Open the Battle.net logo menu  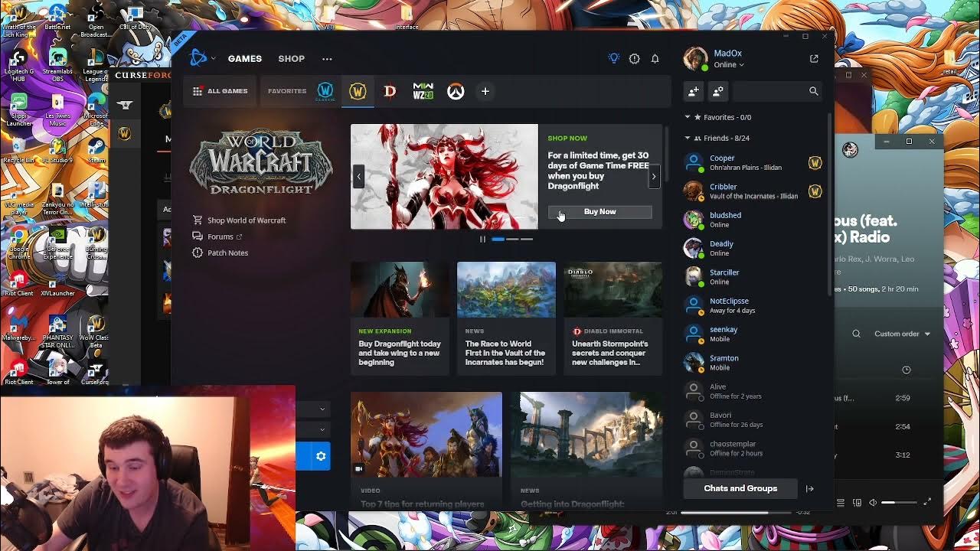[202, 58]
